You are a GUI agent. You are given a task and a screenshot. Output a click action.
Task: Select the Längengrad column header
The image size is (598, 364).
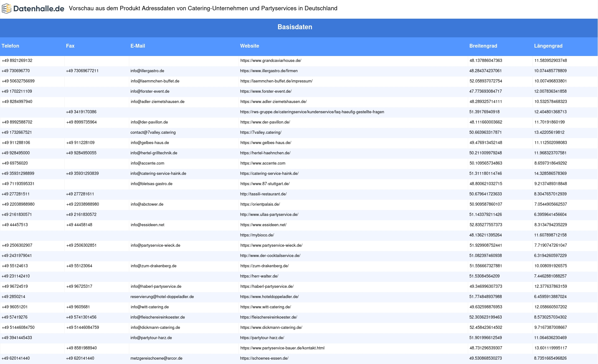[548, 46]
